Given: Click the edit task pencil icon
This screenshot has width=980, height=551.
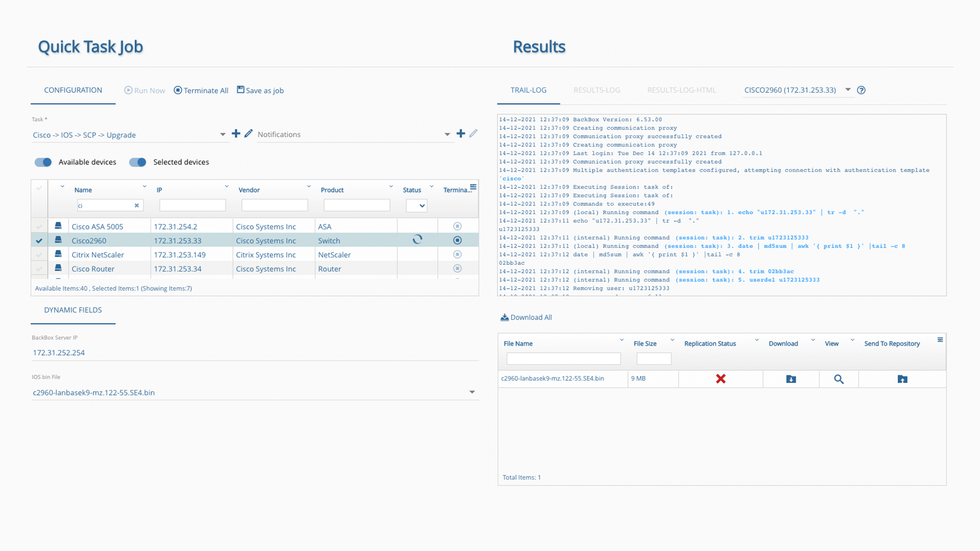Looking at the screenshot, I should tap(249, 134).
